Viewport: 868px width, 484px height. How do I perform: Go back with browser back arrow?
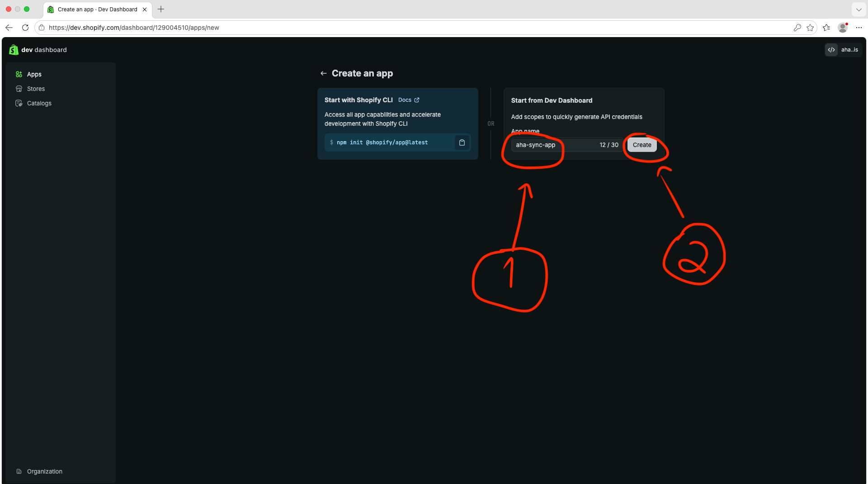coord(9,28)
